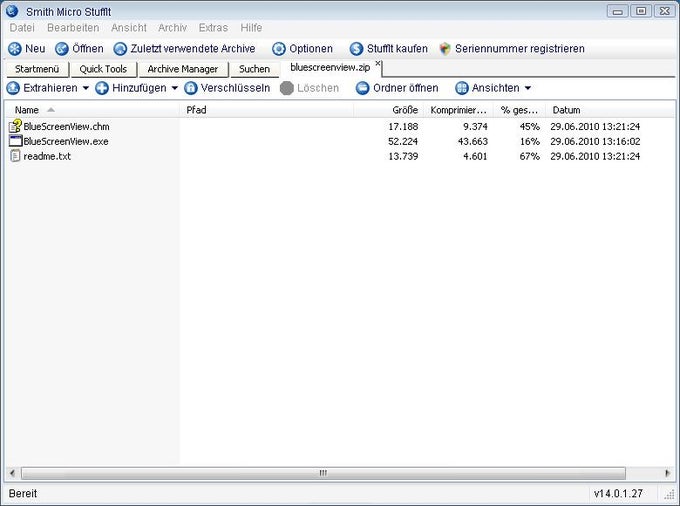Click the StuffIt kaufen dollar icon
Screen dimensions: 680x506
click(x=356, y=49)
